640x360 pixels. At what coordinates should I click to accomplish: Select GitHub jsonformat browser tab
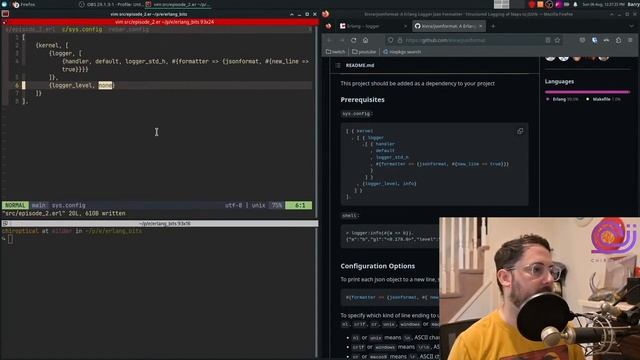[x=449, y=26]
